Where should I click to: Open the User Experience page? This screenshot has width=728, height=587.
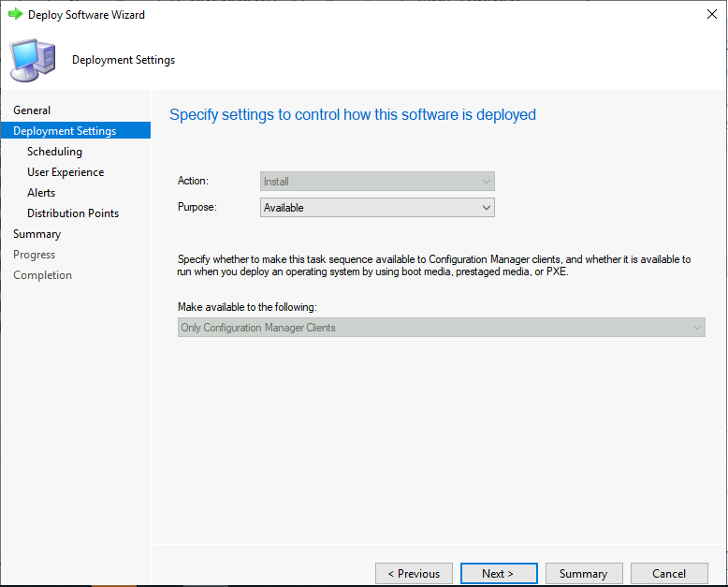click(66, 172)
